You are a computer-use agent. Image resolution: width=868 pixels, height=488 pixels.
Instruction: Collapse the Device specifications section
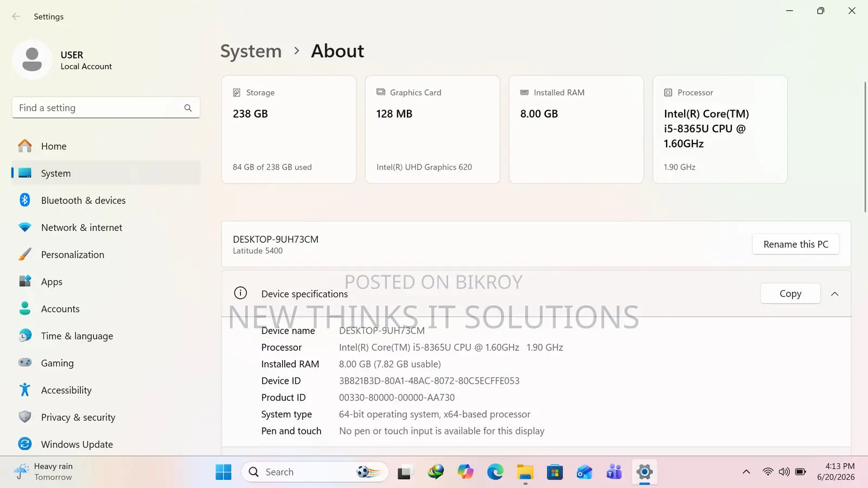[835, 294]
